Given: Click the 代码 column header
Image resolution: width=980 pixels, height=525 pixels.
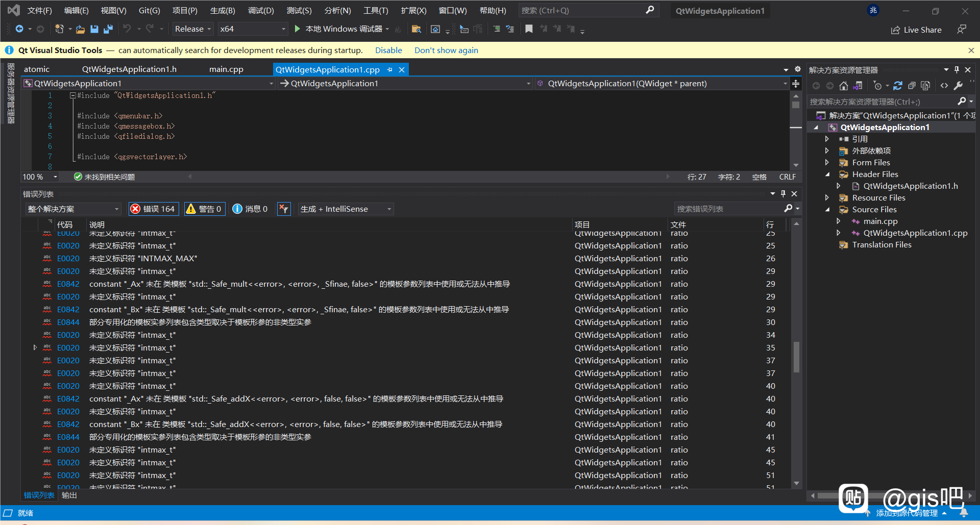Looking at the screenshot, I should [65, 224].
